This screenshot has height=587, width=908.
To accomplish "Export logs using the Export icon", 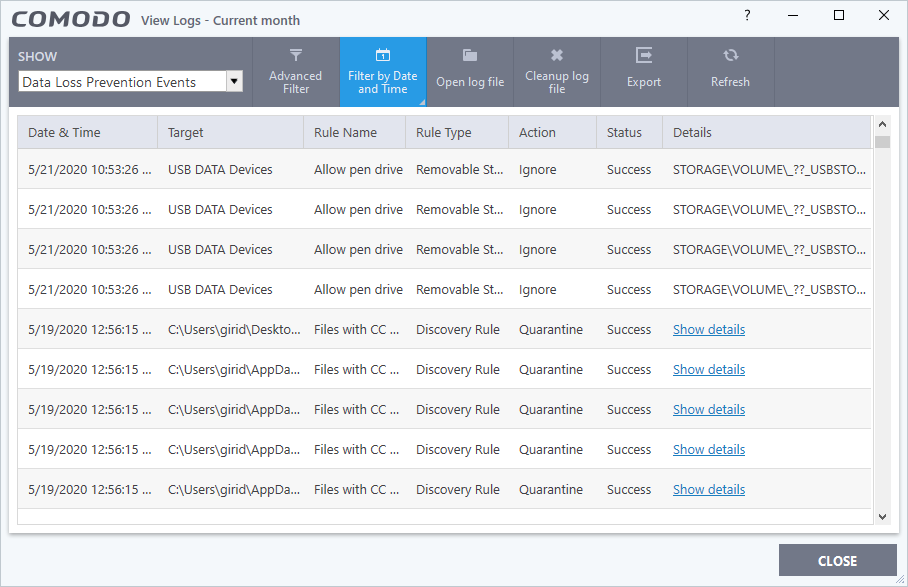I will click(643, 55).
